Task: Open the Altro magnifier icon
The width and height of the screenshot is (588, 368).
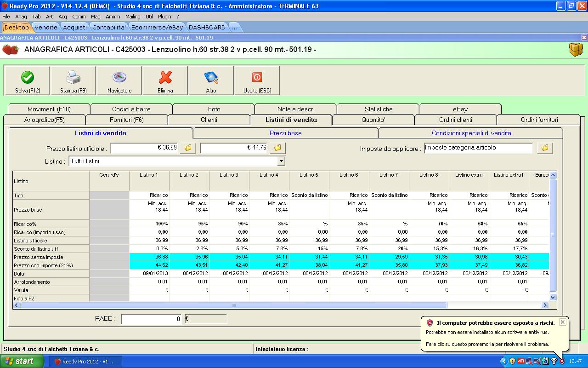Action: [211, 80]
